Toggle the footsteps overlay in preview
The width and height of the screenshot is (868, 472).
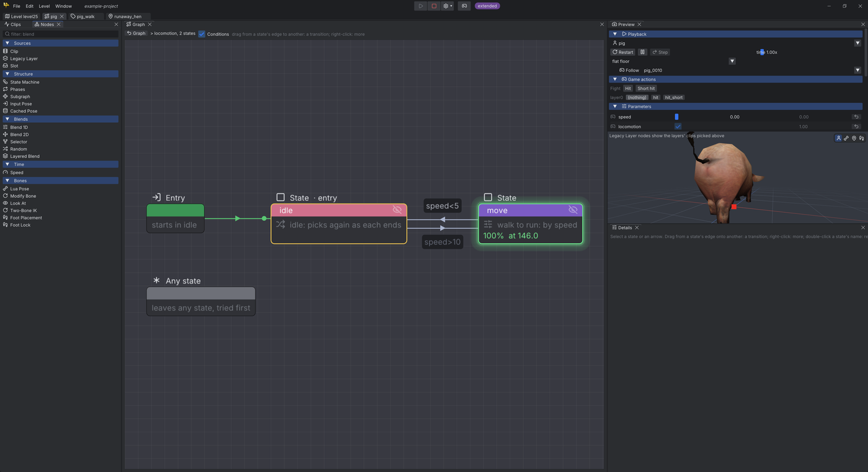tap(861, 138)
